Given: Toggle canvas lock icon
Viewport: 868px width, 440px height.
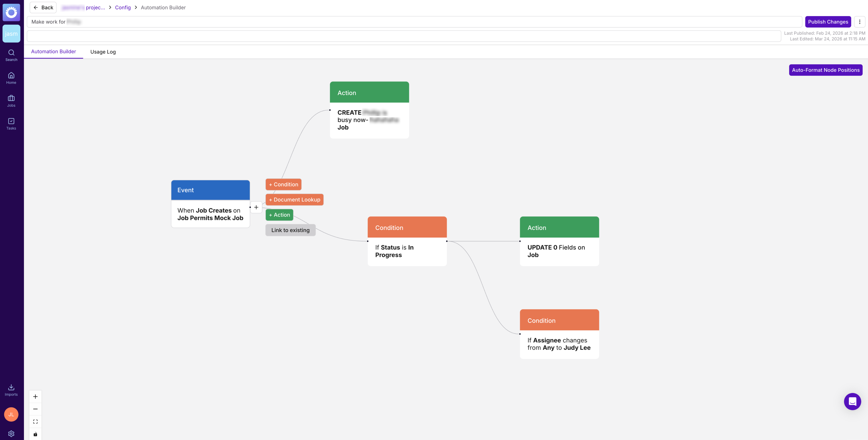Looking at the screenshot, I should click(x=35, y=434).
